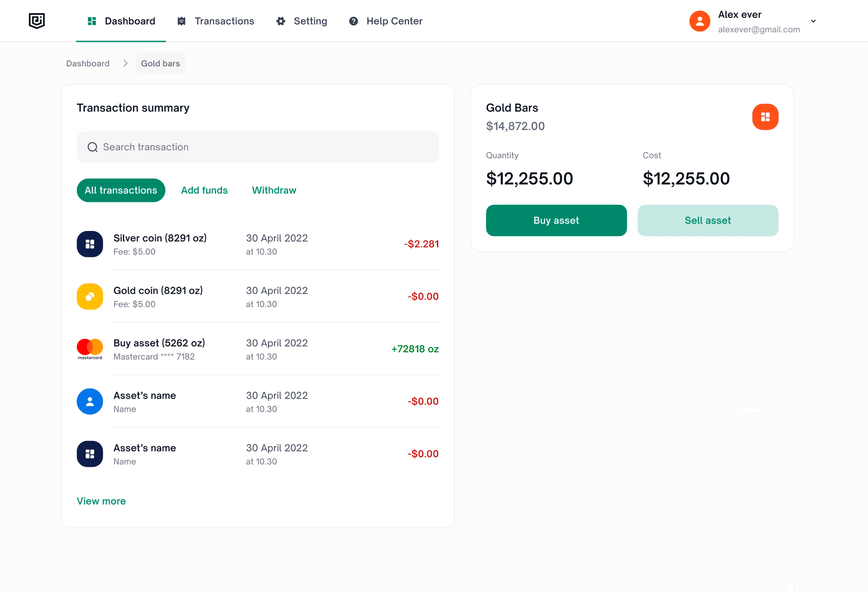Click the Transactions icon in navbar
The width and height of the screenshot is (868, 592).
[x=181, y=21]
